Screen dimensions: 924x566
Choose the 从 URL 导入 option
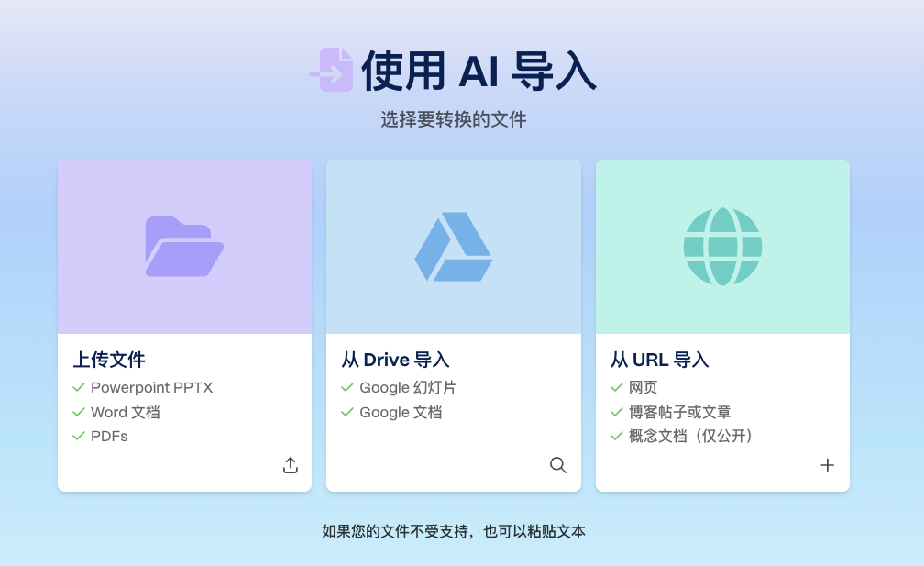[658, 360]
